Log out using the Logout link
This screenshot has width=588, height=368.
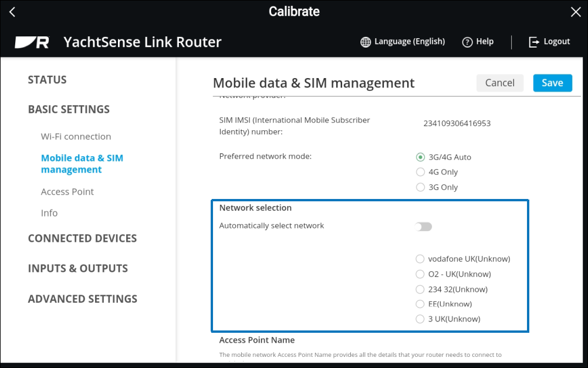tap(556, 41)
